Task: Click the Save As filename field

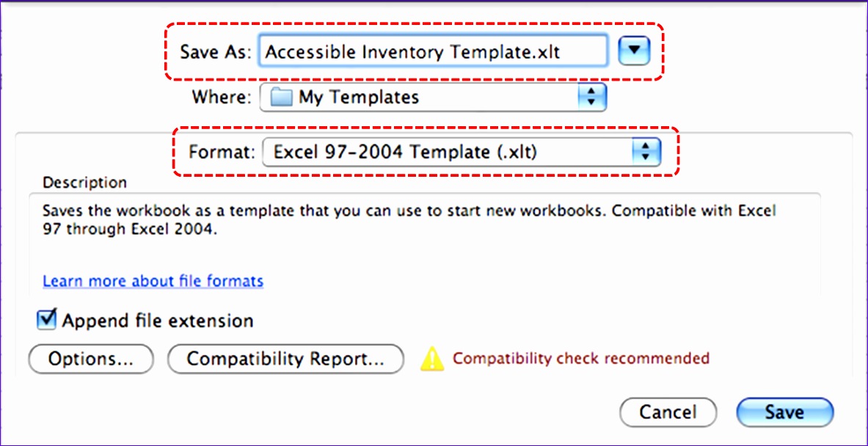Action: [x=433, y=51]
